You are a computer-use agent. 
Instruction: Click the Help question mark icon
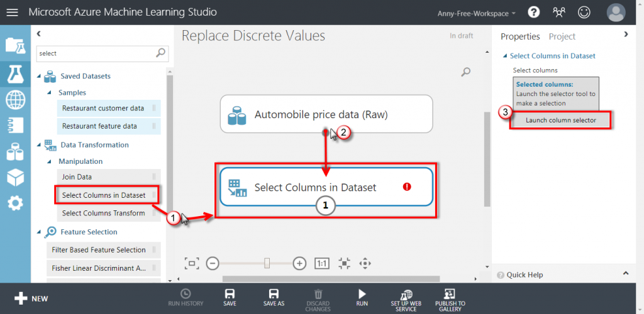[x=534, y=12]
